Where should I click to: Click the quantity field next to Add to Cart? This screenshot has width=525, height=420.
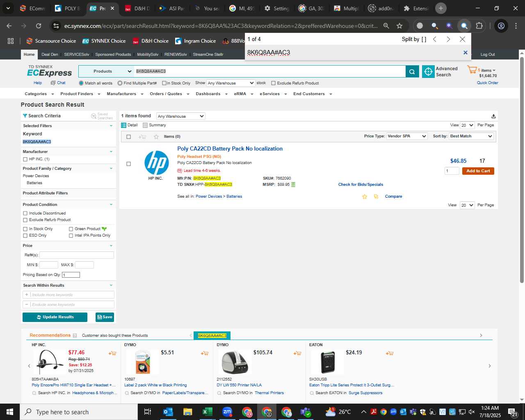tap(452, 171)
